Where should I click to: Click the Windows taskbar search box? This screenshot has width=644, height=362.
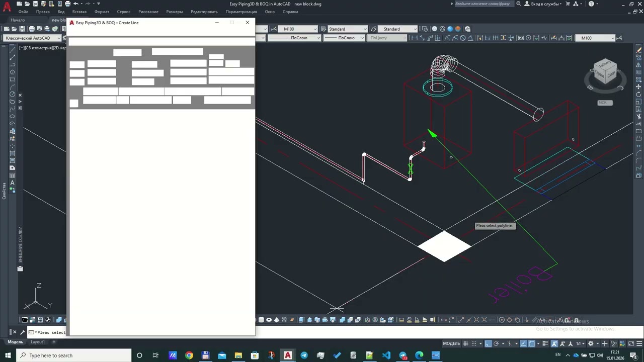click(x=74, y=355)
